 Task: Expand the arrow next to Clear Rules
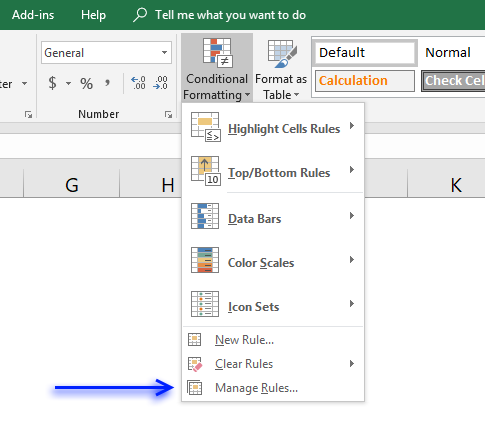click(352, 364)
